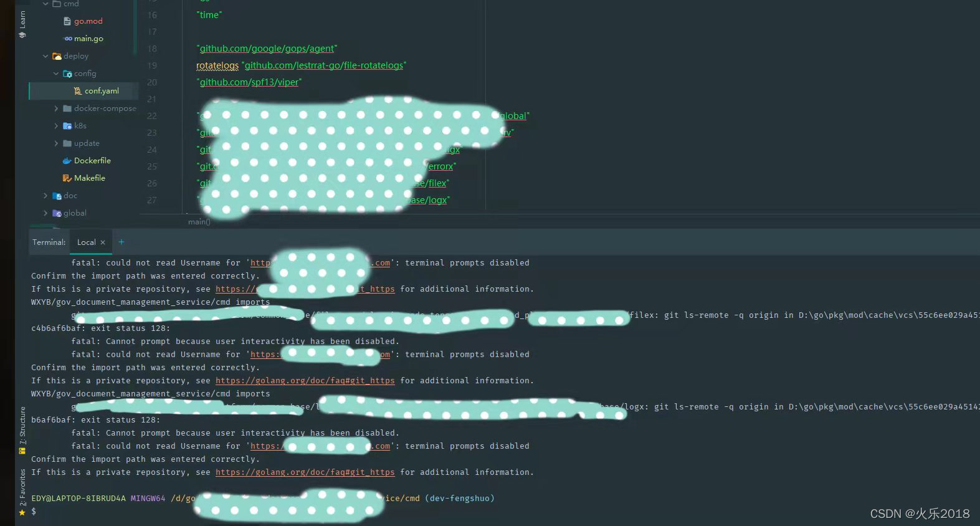This screenshot has height=526, width=980.
Task: Click the doc folder icon
Action: tap(57, 196)
